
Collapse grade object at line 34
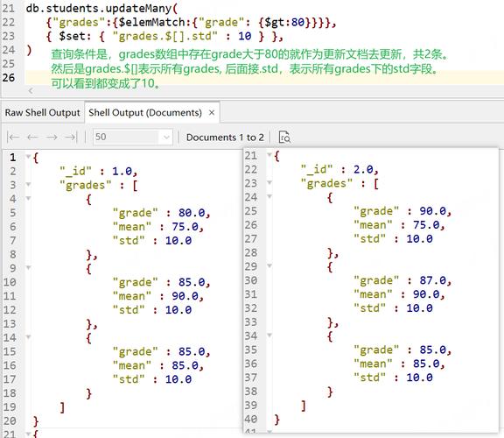269,336
